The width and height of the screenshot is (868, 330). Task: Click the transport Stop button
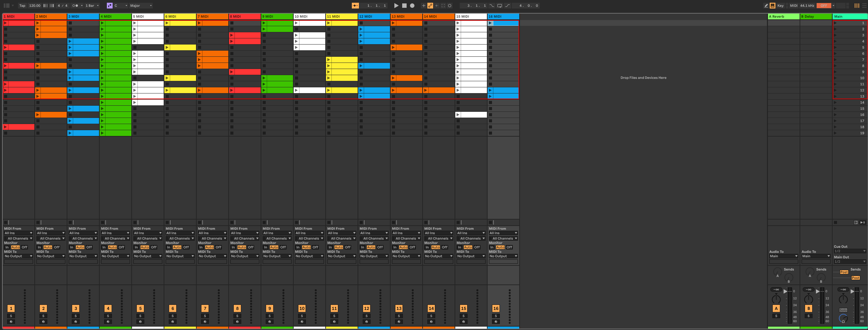click(x=404, y=6)
